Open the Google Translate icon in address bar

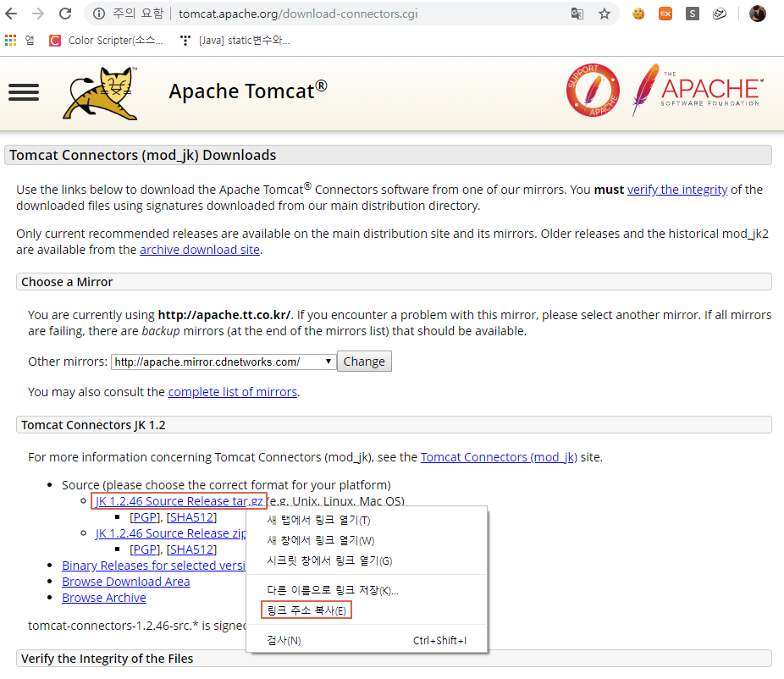[x=577, y=14]
